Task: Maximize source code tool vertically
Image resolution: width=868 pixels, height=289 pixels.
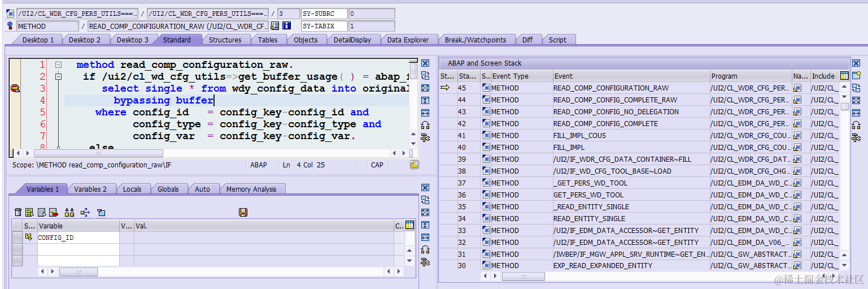Action: [x=425, y=101]
